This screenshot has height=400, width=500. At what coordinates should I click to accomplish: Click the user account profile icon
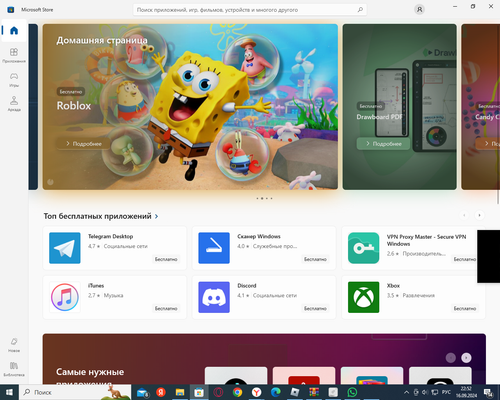[x=419, y=10]
